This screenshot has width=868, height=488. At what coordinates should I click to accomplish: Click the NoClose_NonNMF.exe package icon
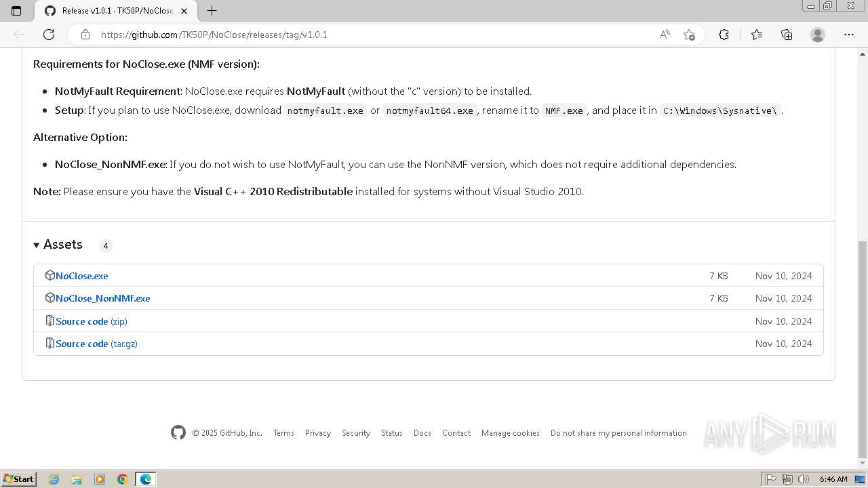click(x=50, y=298)
